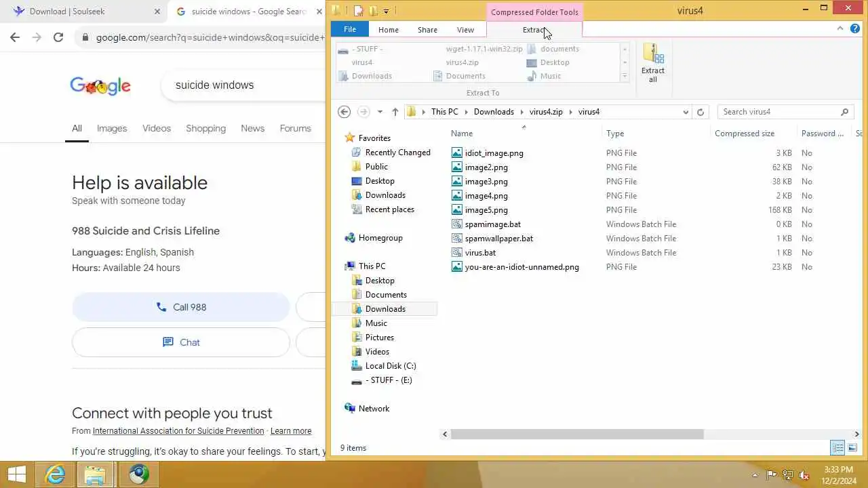Image resolution: width=868 pixels, height=488 pixels.
Task: Click the Extract all icon
Action: coord(653,62)
